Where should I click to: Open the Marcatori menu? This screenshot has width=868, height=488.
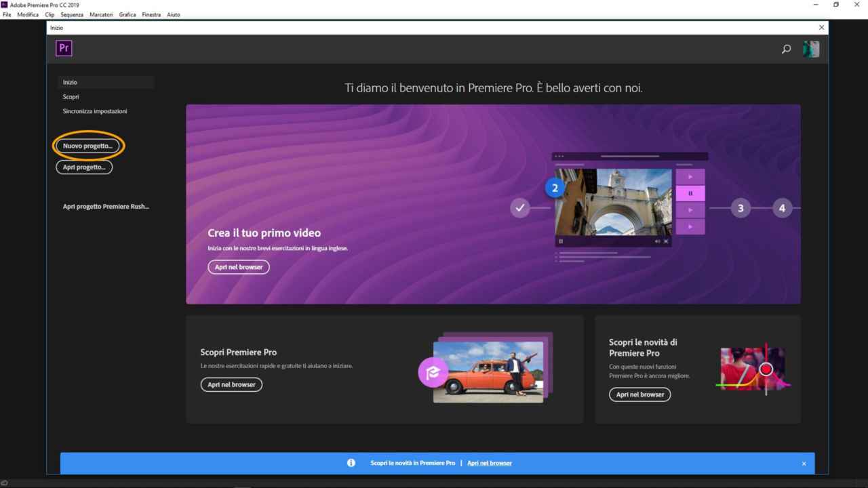(102, 14)
